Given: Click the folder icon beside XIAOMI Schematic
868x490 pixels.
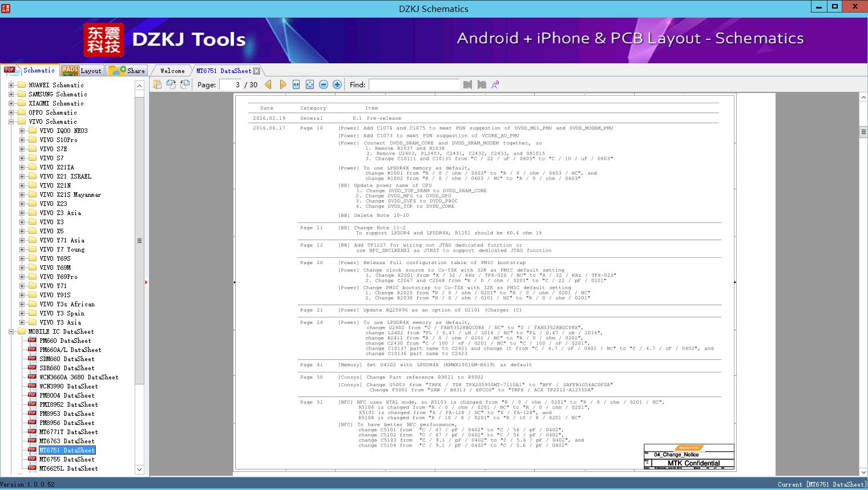Looking at the screenshot, I should 22,103.
